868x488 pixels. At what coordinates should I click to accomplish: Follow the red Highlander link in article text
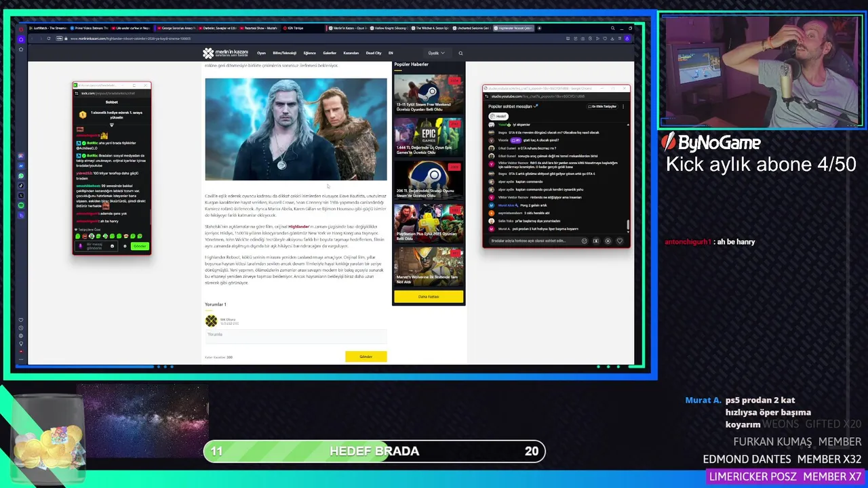coord(298,226)
